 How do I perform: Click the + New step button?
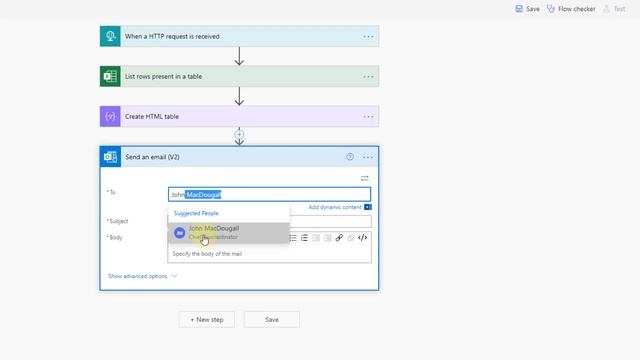[207, 320]
